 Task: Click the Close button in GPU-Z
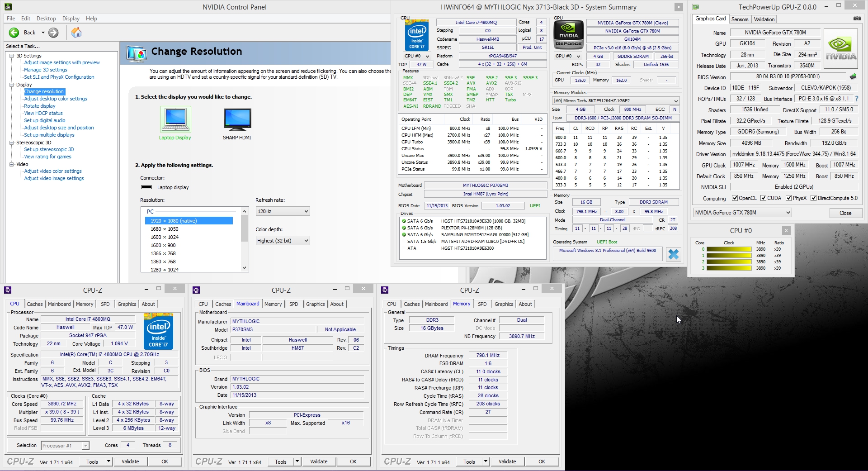(x=845, y=213)
